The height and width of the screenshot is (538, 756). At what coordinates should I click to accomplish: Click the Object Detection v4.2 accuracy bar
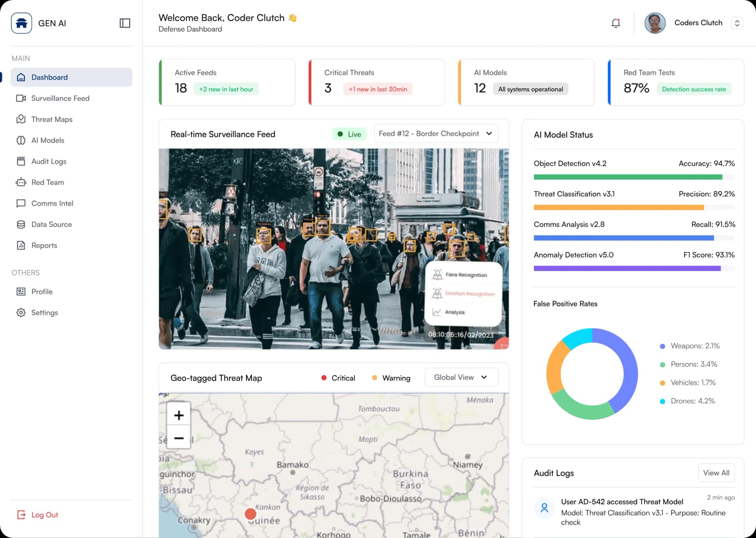pyautogui.click(x=634, y=177)
